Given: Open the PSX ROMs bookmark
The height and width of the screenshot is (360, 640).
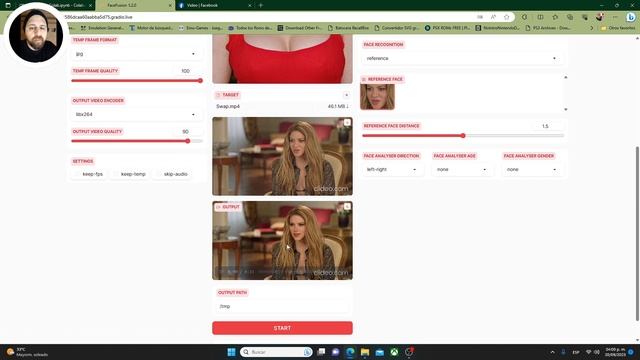Looking at the screenshot, I should [447, 28].
